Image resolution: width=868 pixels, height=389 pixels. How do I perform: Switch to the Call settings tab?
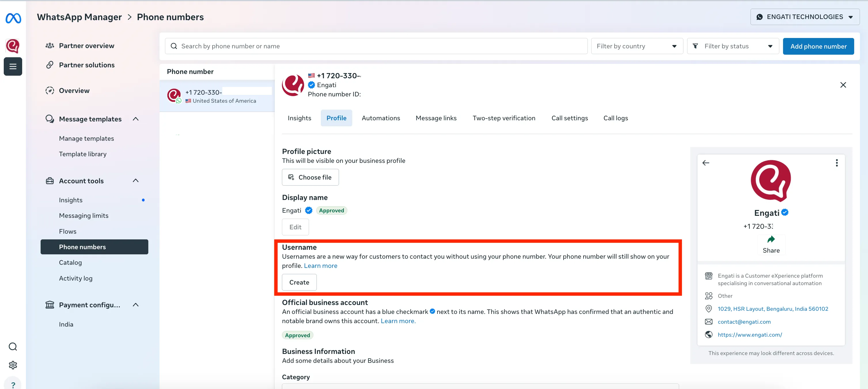[x=569, y=118]
